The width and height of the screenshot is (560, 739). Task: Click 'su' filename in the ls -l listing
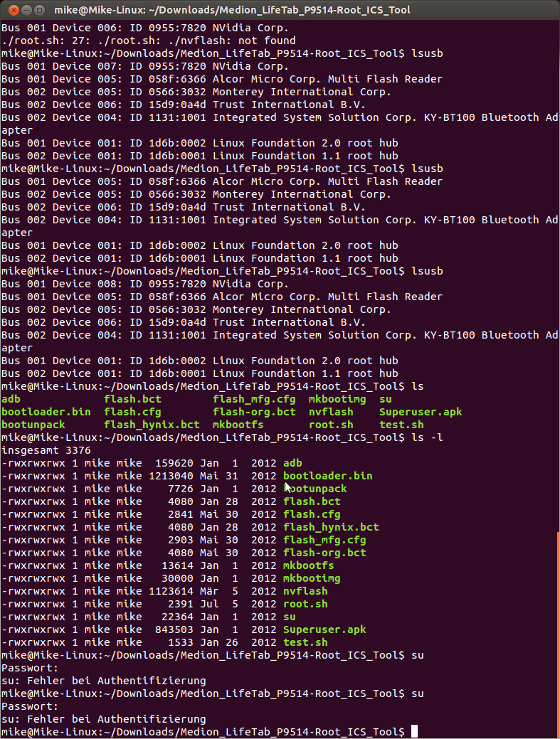290,617
